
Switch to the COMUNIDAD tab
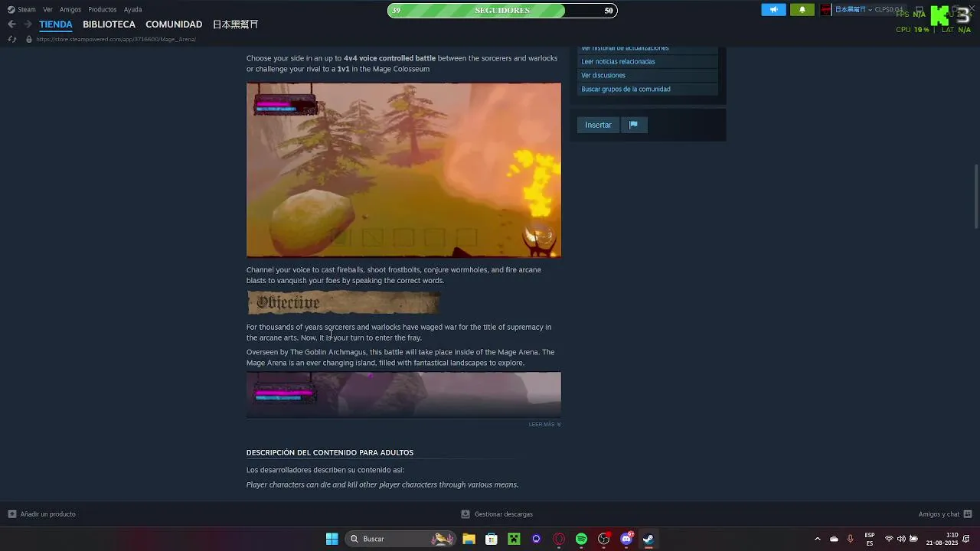(174, 24)
